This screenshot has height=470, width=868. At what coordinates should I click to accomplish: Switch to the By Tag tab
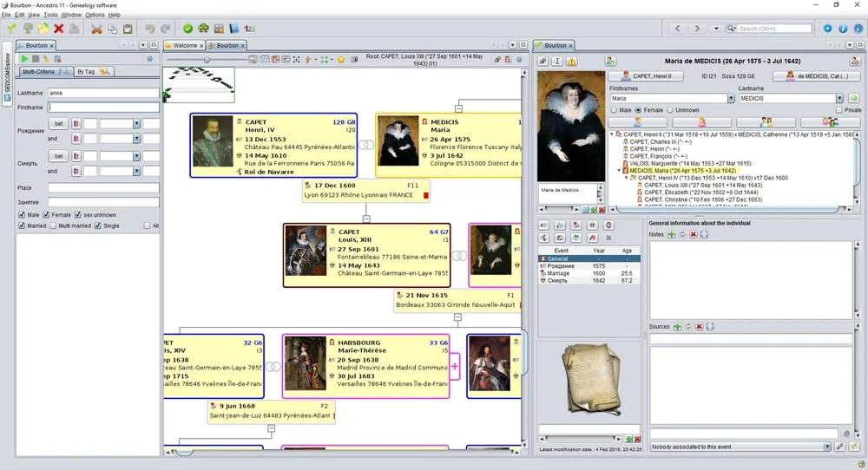(x=91, y=71)
